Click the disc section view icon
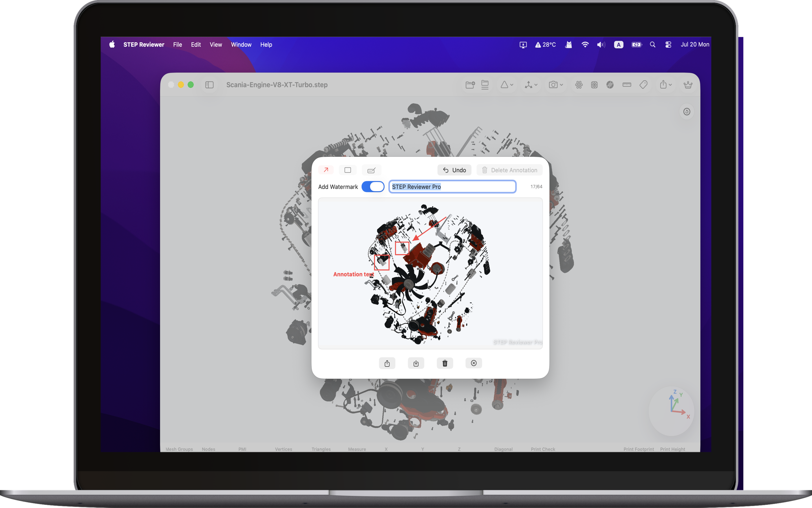Image resolution: width=812 pixels, height=508 pixels. [610, 85]
